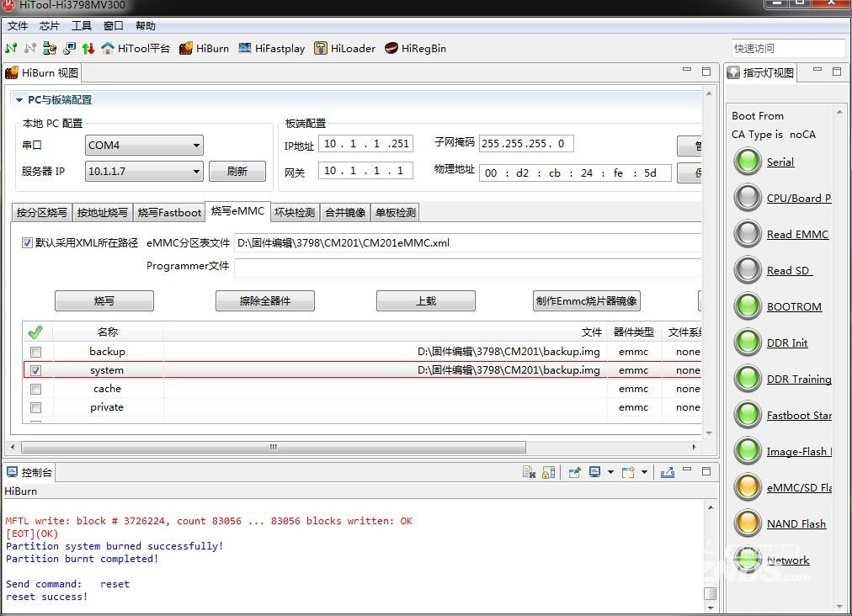
Task: Click the DDR Training link
Action: 799,380
